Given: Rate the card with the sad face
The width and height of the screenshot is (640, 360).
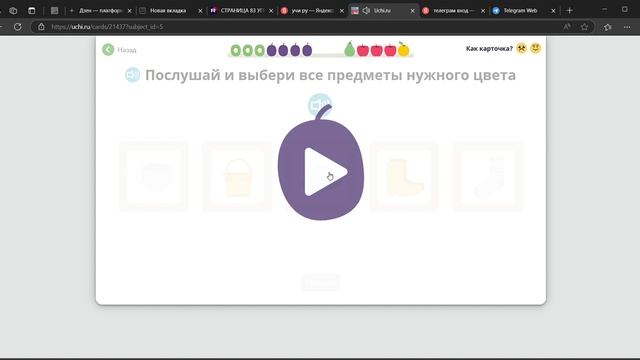Looking at the screenshot, I should tap(522, 48).
